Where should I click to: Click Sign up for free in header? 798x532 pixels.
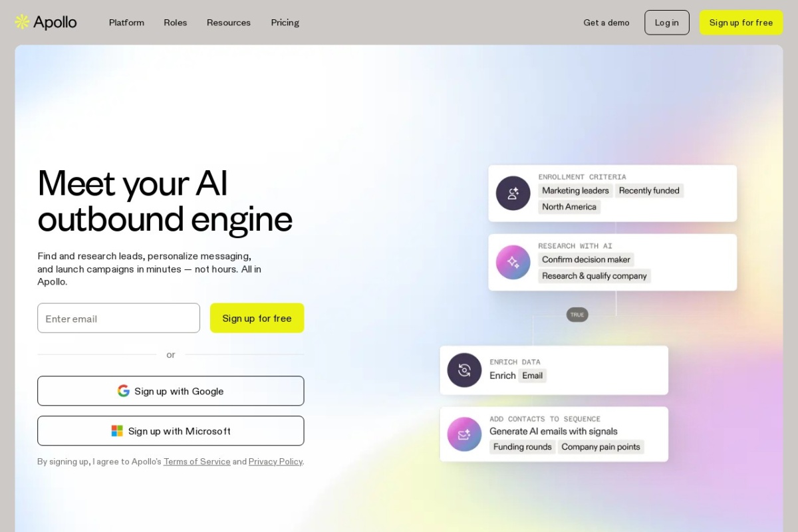[x=741, y=23]
